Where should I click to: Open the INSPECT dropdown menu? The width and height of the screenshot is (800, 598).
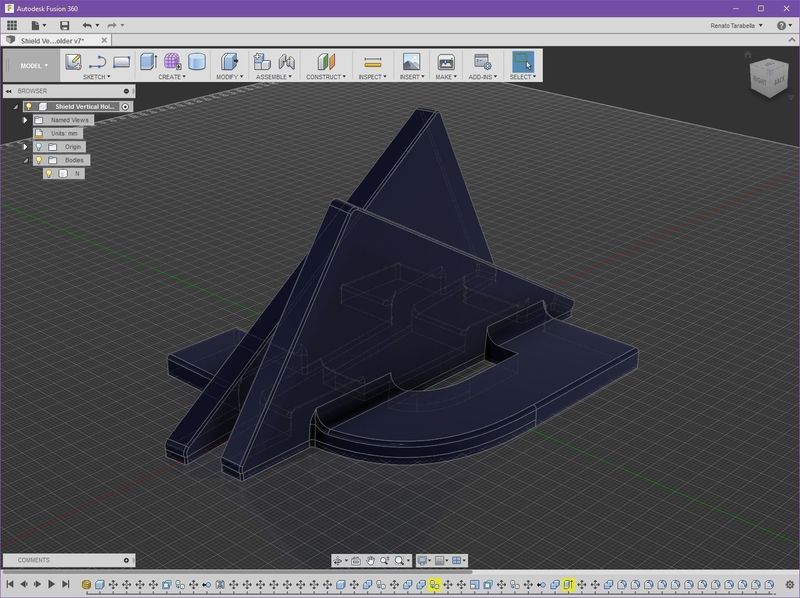[x=372, y=77]
